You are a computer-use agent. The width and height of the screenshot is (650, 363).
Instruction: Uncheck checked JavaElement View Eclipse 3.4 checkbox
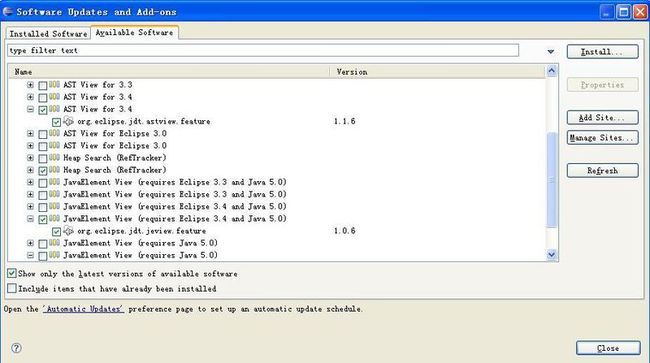pos(43,219)
